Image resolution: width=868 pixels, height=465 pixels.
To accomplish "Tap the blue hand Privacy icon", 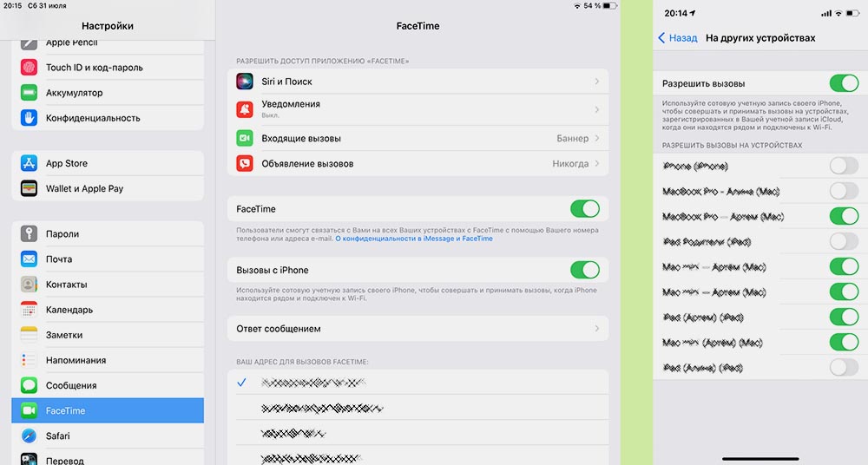I will click(x=29, y=118).
